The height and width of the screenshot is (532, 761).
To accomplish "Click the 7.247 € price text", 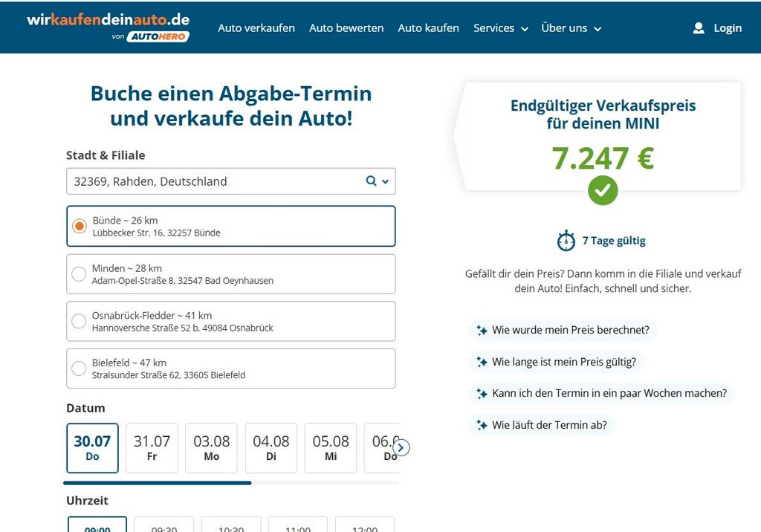I will (603, 158).
